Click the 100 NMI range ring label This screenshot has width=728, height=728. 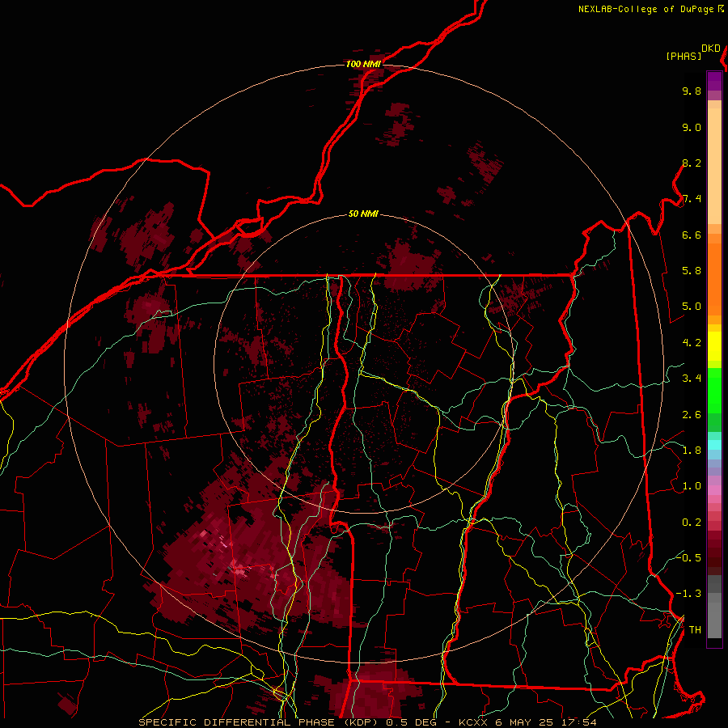(363, 64)
